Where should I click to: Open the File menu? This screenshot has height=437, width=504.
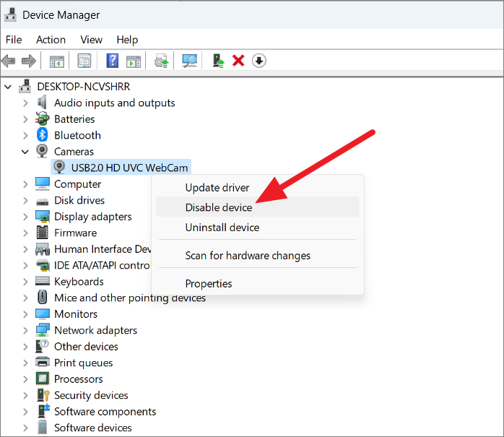click(x=14, y=40)
